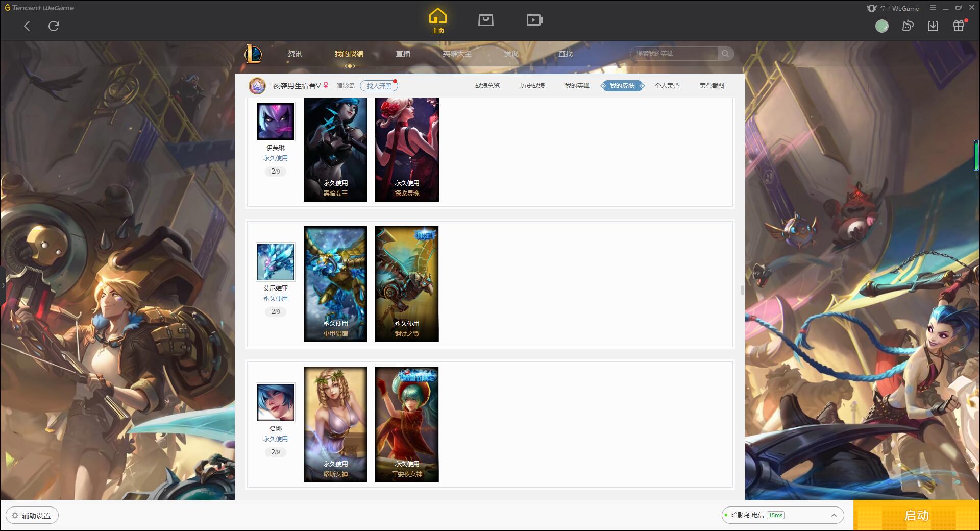Screen dimensions: 980x531
Task: Click the summoner name 夜袭男生宿舍V
Action: click(x=297, y=86)
